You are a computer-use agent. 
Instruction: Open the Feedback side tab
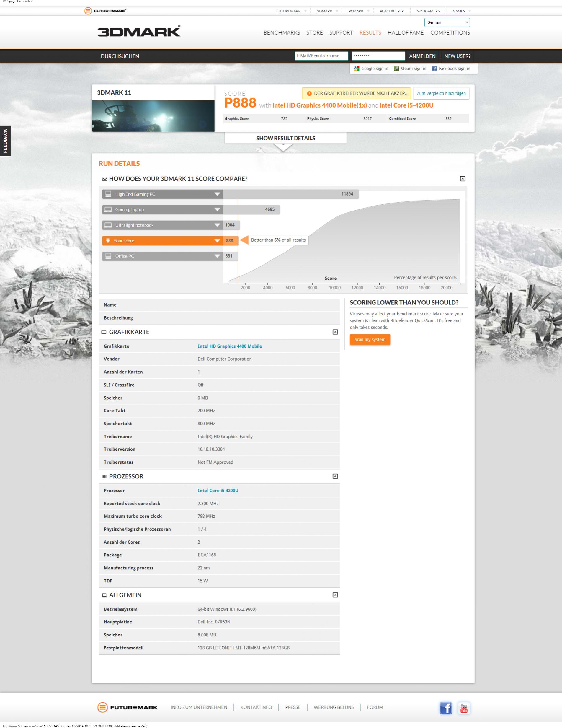click(5, 141)
